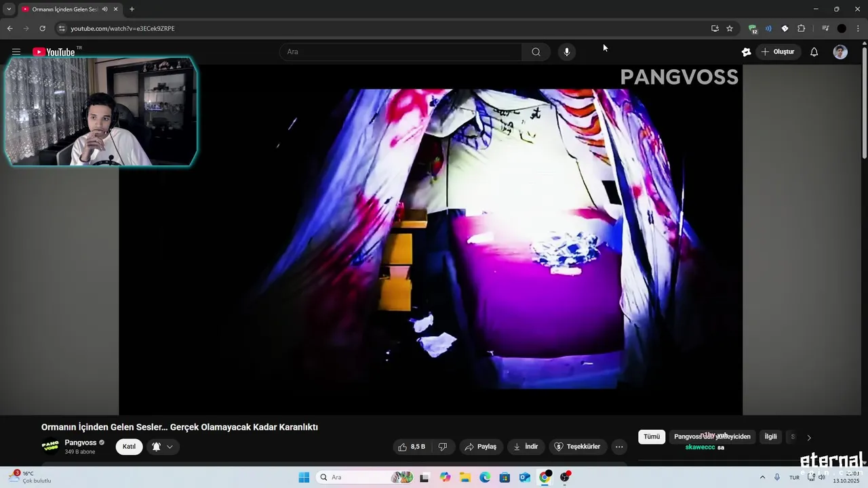
Task: Open Pangvoss channel name link
Action: click(x=81, y=443)
